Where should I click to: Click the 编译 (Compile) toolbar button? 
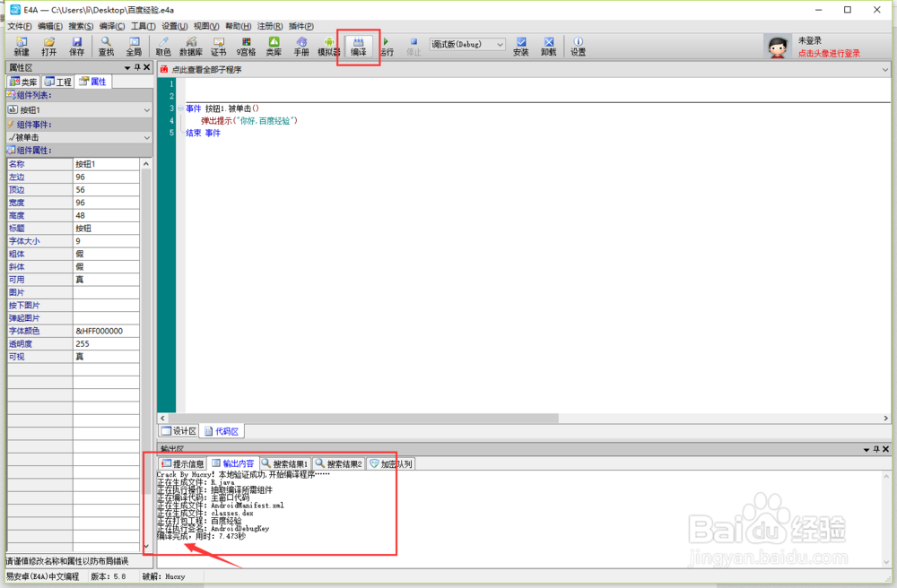coord(359,47)
